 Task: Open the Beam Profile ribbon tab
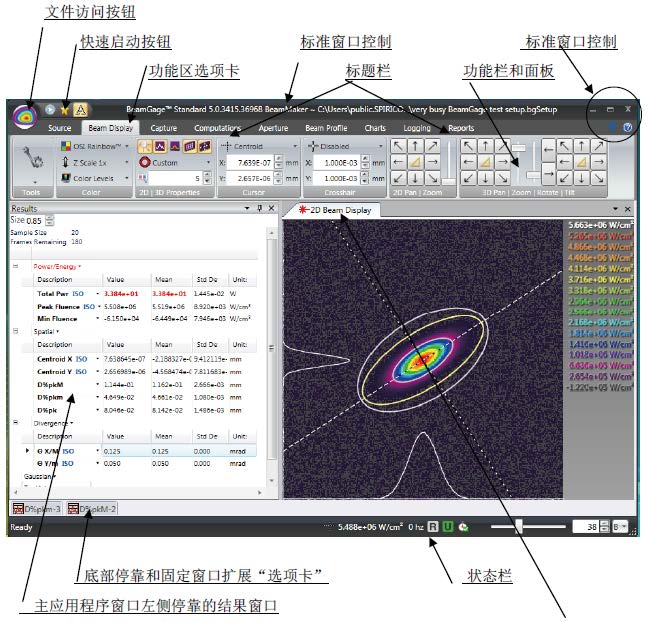pyautogui.click(x=326, y=128)
